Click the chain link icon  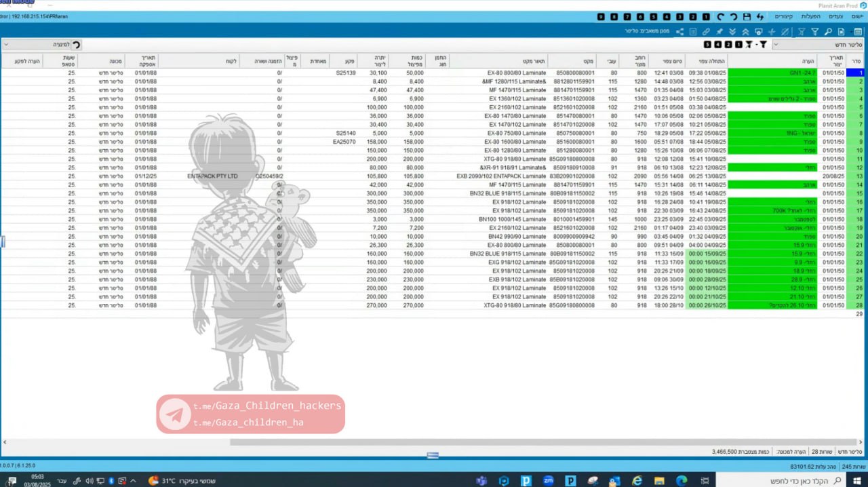706,32
